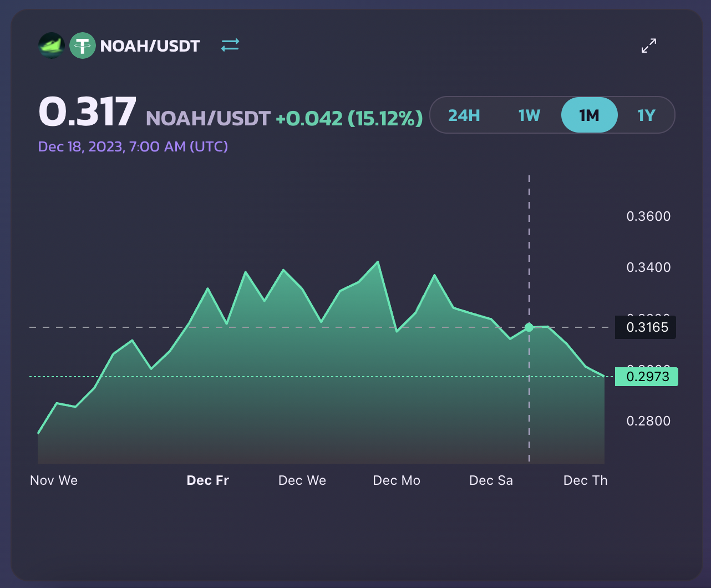Switch to the 1W time range
Viewport: 711px width, 588px height.
(529, 115)
